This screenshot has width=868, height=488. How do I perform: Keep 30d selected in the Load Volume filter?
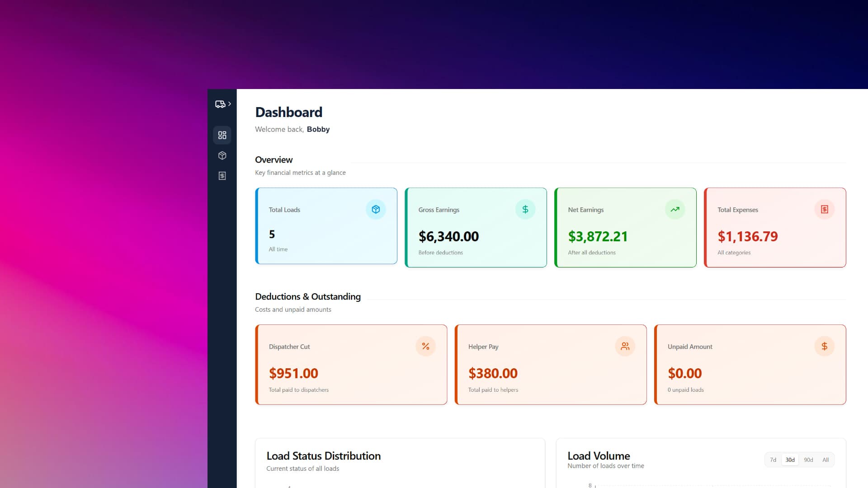tap(790, 460)
